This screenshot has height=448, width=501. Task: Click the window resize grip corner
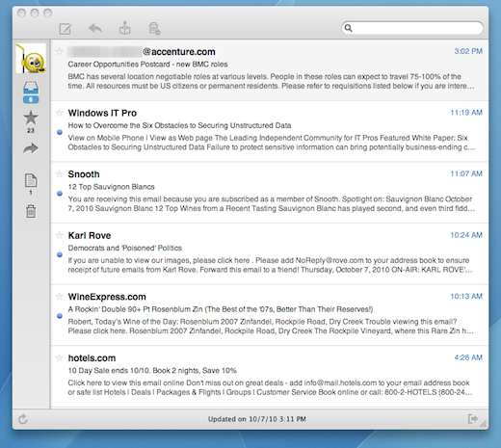coord(484,424)
